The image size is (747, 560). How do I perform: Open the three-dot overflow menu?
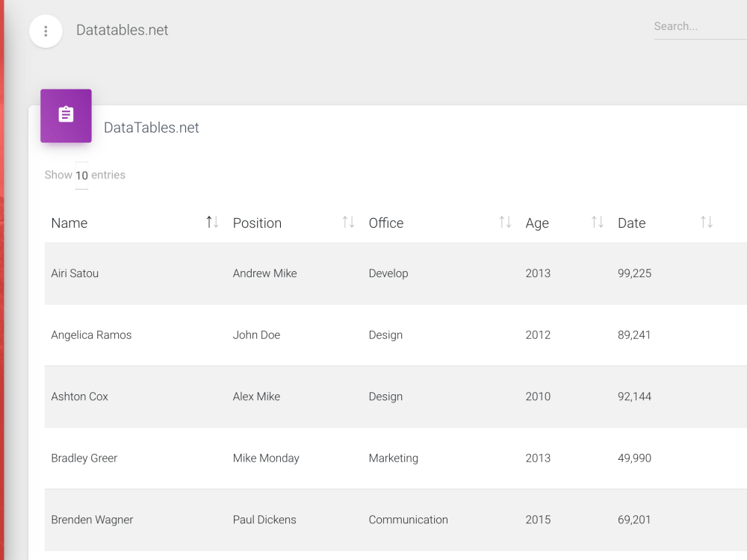(x=46, y=31)
